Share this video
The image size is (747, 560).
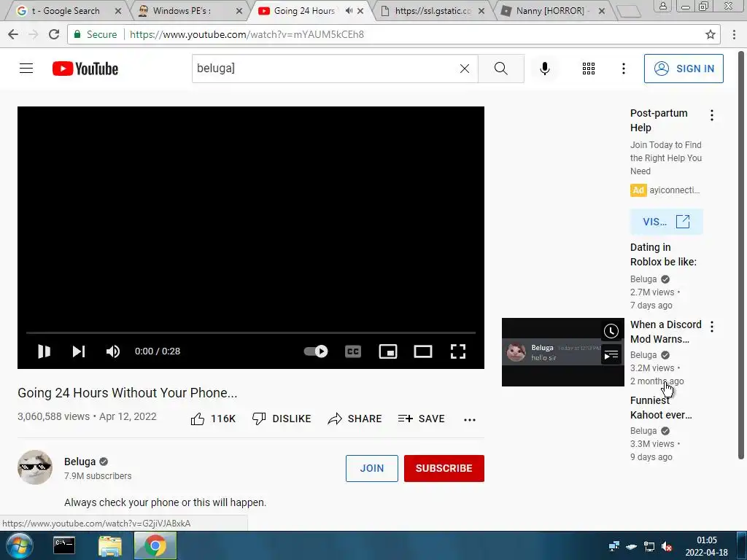(x=355, y=419)
